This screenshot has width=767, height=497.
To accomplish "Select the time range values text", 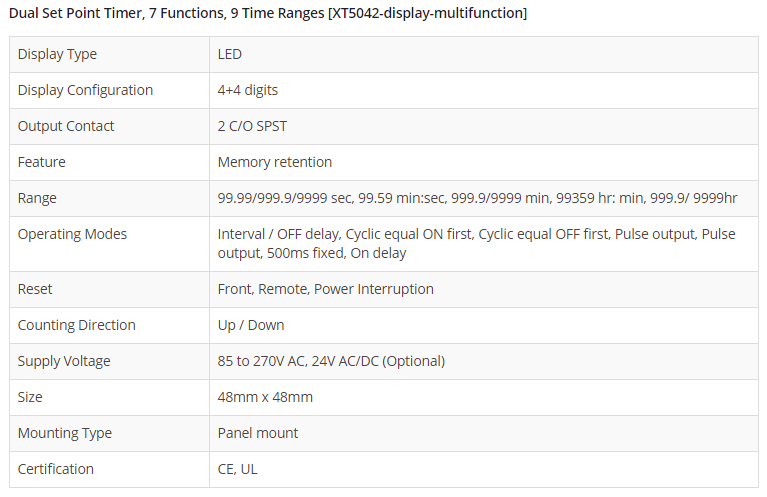I will click(x=477, y=198).
